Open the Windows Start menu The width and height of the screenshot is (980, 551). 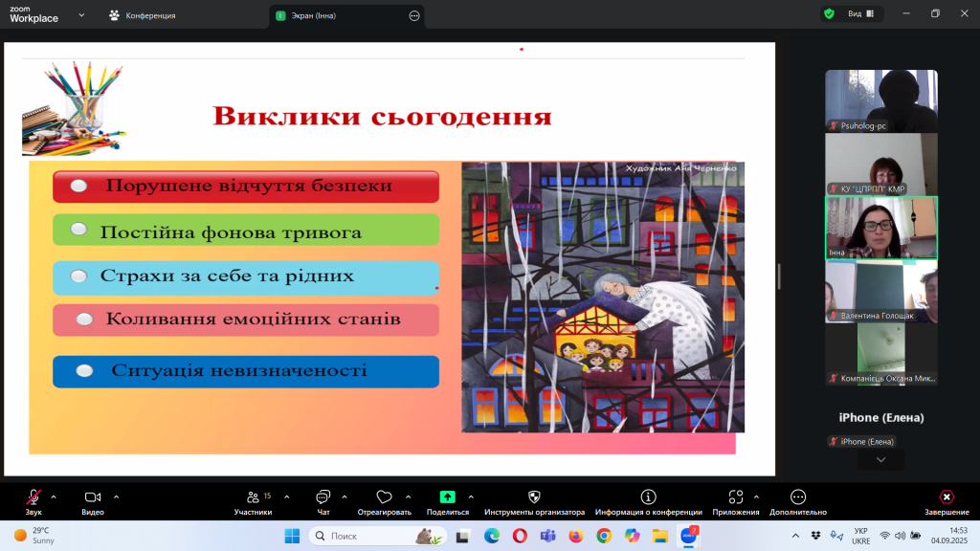click(292, 536)
